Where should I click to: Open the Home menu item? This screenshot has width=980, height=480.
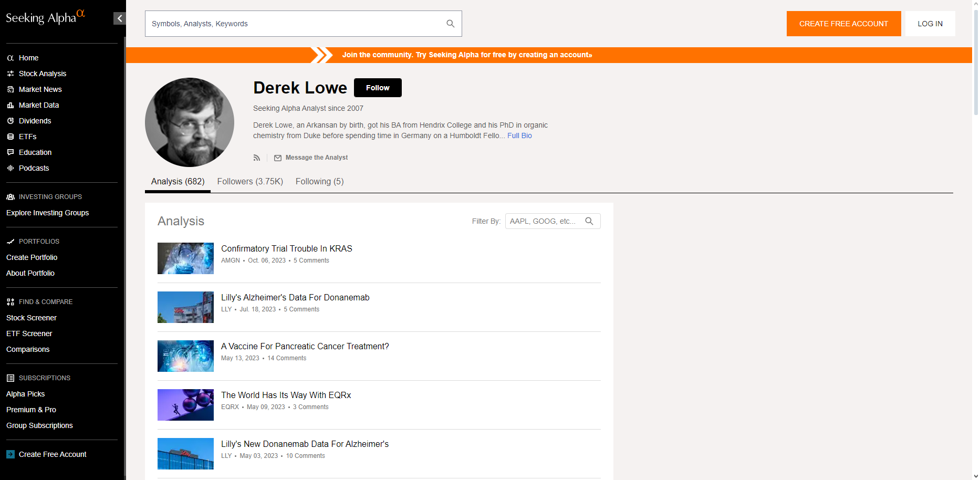(x=29, y=58)
